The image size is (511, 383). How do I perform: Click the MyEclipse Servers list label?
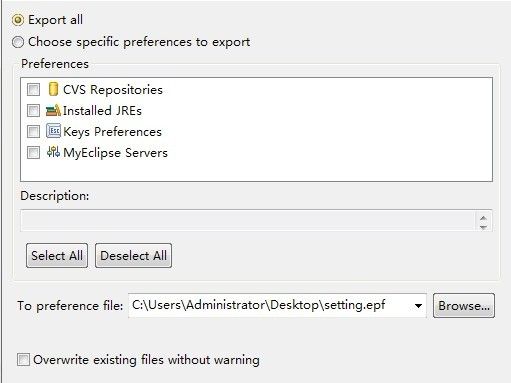pyautogui.click(x=115, y=153)
